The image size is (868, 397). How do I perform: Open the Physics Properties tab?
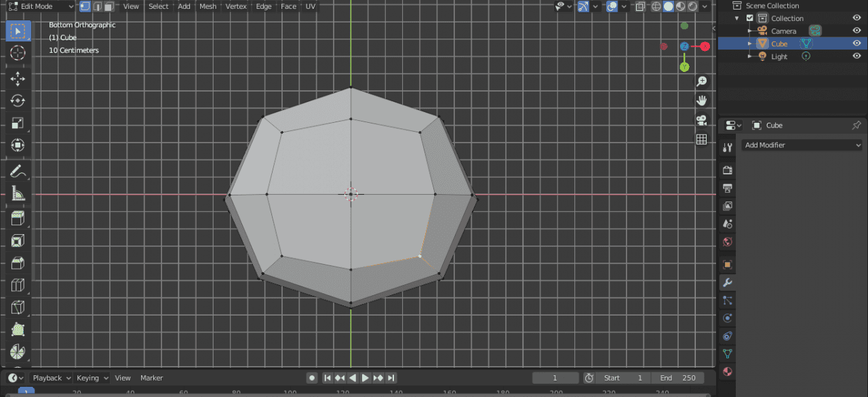coord(727,318)
